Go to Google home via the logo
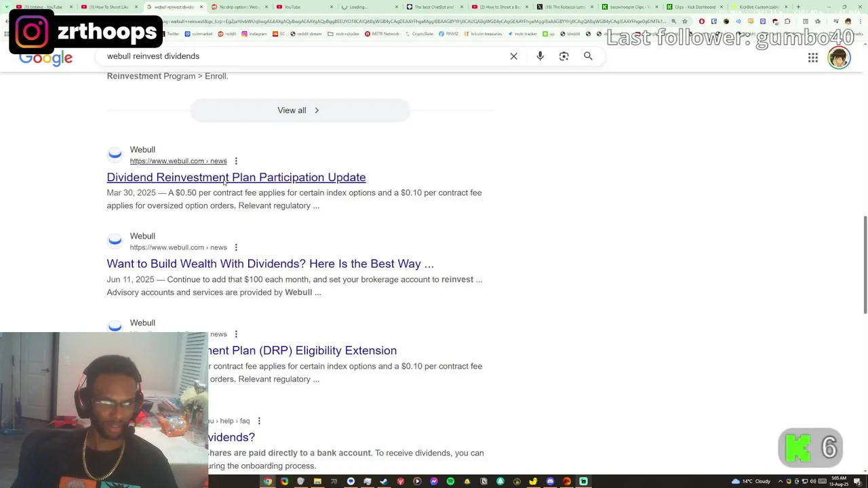 tap(45, 59)
